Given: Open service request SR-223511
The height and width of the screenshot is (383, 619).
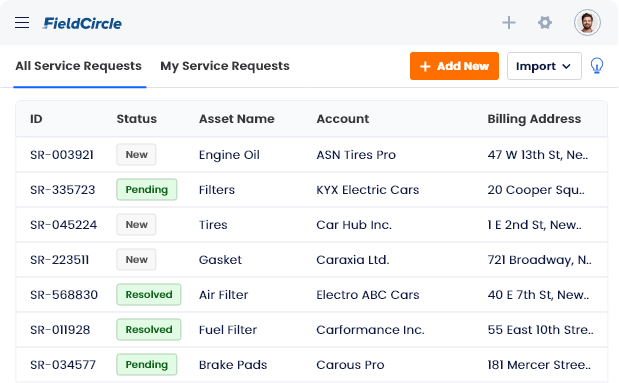Looking at the screenshot, I should pyautogui.click(x=59, y=260).
